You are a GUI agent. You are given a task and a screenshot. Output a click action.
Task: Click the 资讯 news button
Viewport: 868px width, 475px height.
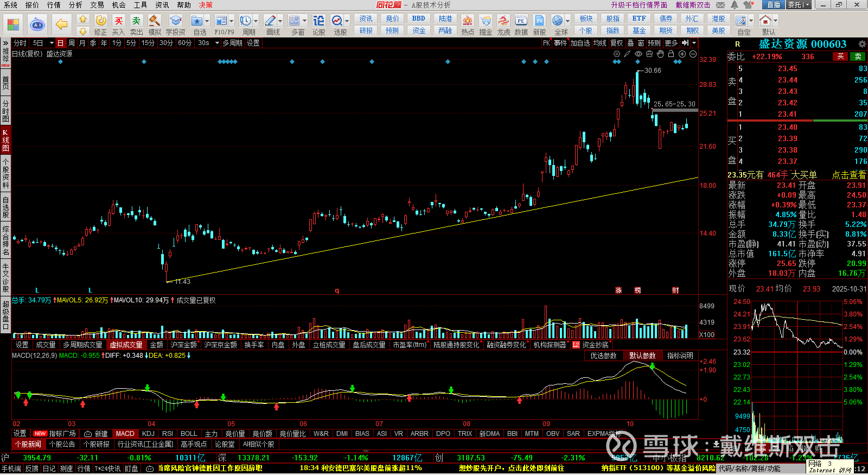[366, 19]
